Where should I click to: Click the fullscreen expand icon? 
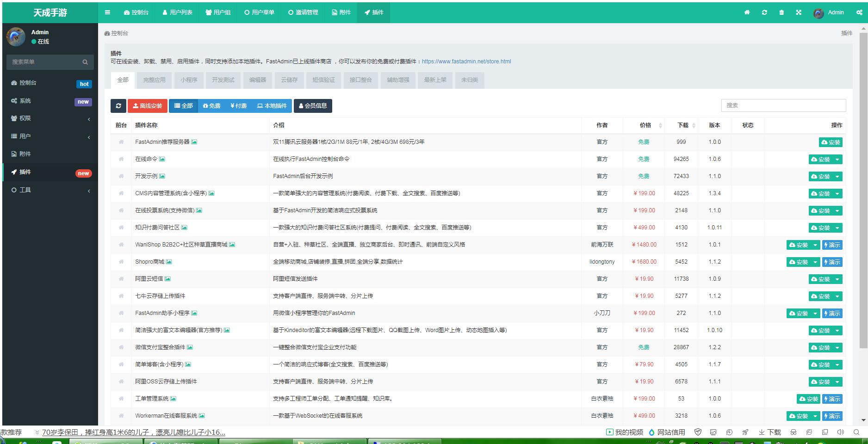pos(799,12)
